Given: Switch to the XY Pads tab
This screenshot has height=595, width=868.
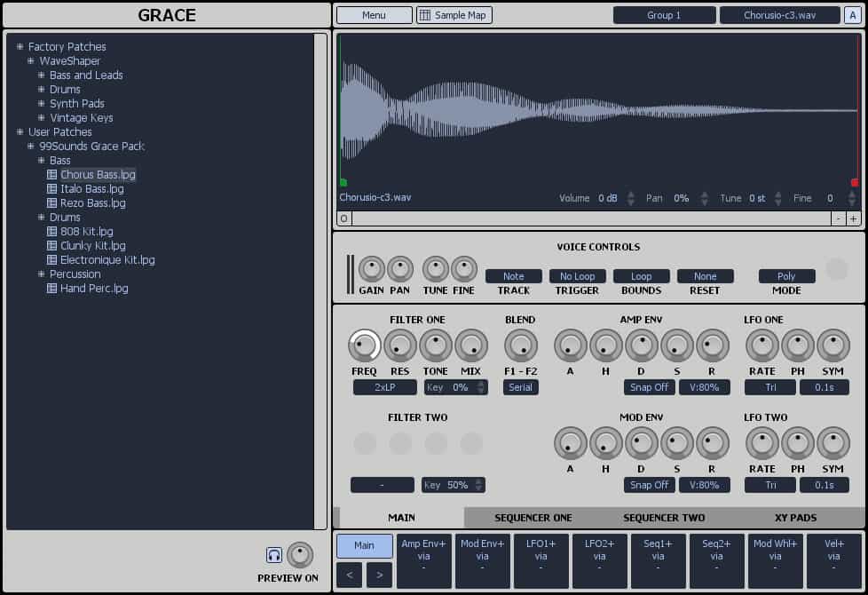Looking at the screenshot, I should pyautogui.click(x=794, y=518).
